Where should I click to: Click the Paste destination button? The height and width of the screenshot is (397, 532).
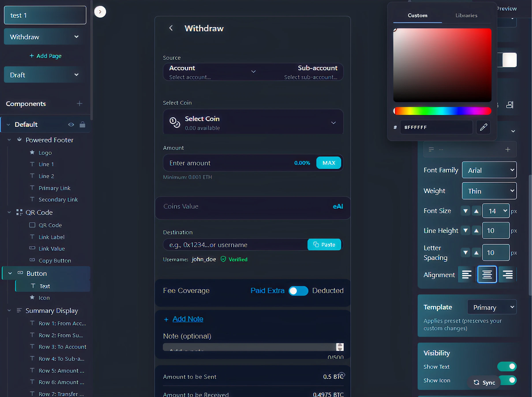pos(324,245)
